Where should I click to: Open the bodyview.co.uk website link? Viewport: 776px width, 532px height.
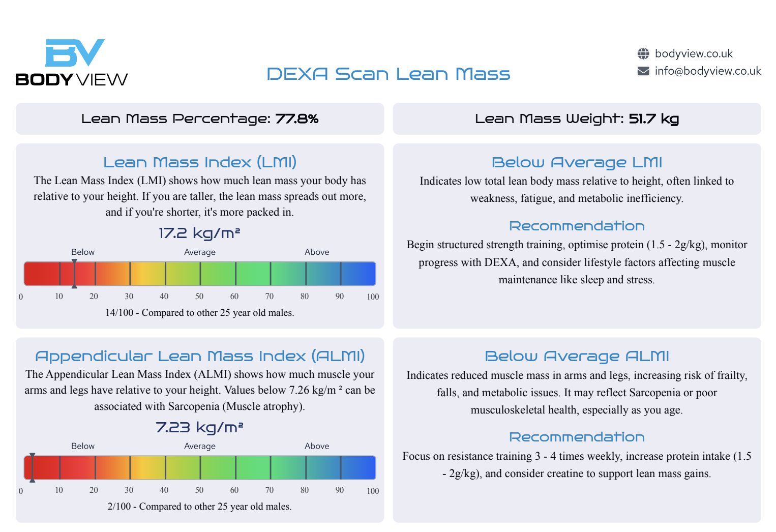click(694, 53)
